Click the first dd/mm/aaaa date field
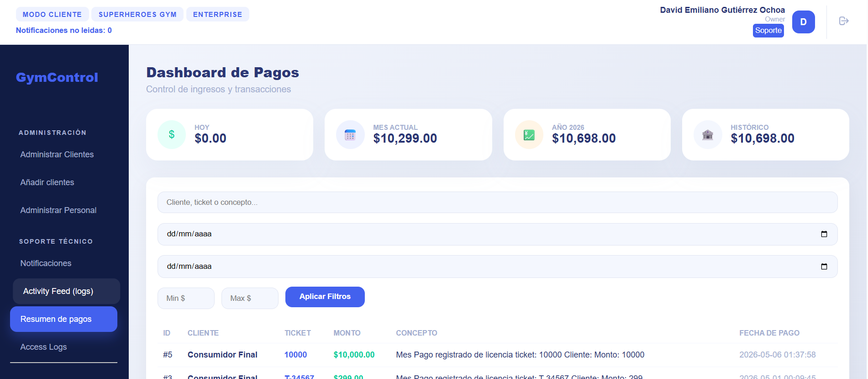The width and height of the screenshot is (868, 379). pyautogui.click(x=497, y=234)
